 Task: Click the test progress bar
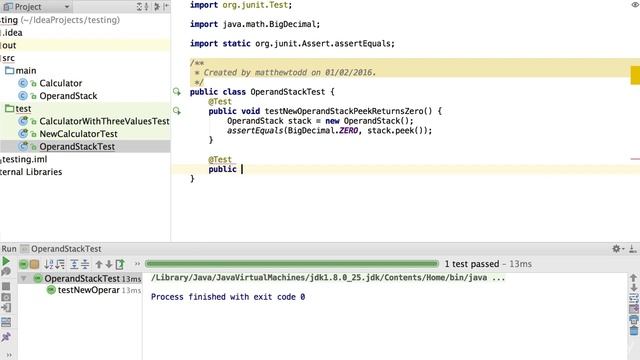tap(291, 264)
